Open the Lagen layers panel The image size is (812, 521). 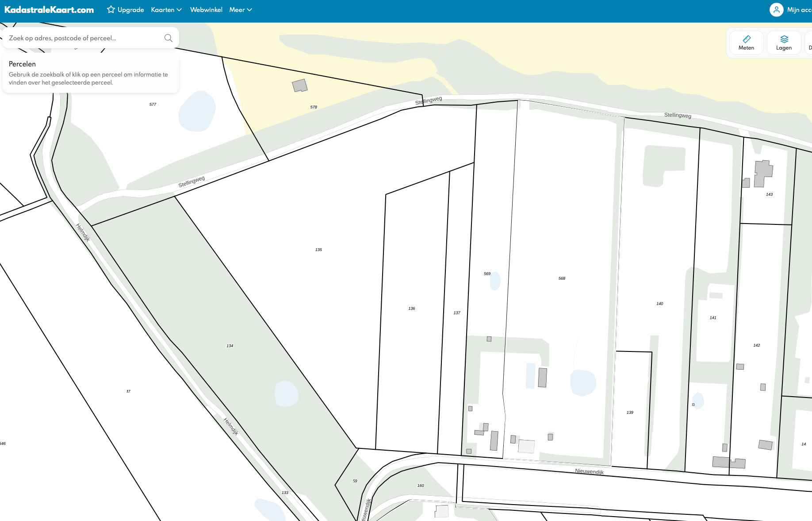pos(784,43)
